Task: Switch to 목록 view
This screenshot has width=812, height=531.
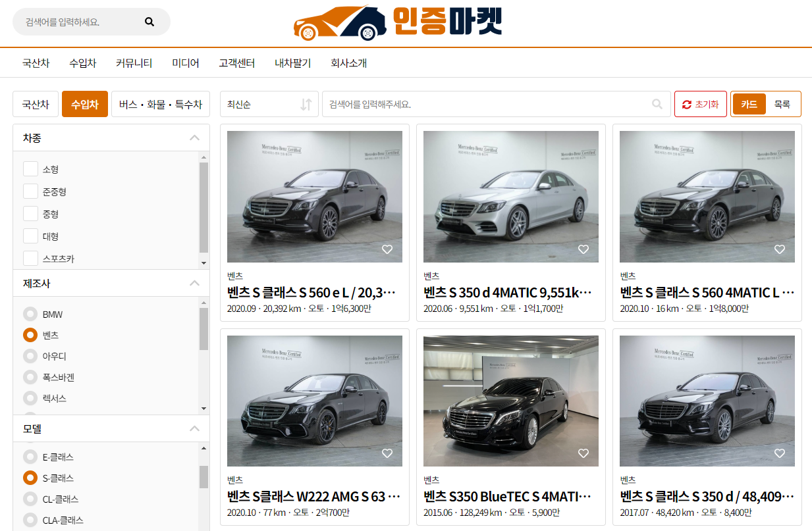Action: 782,104
